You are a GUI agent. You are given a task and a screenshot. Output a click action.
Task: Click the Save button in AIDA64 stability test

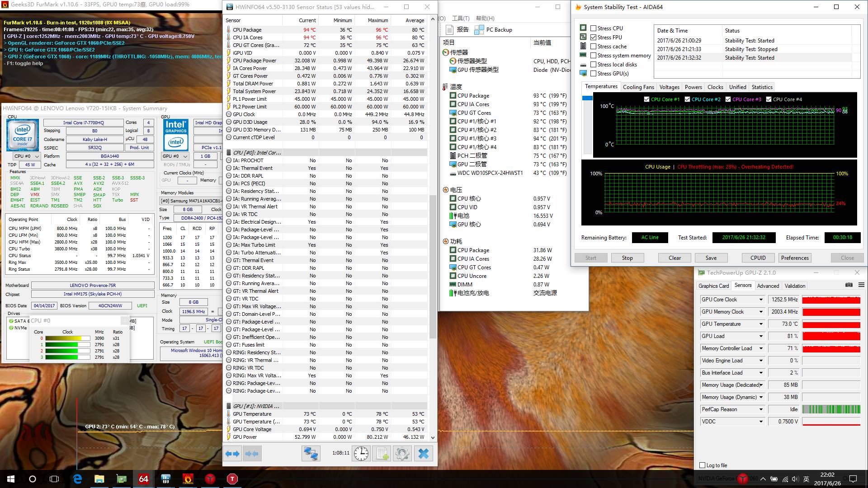pyautogui.click(x=711, y=258)
